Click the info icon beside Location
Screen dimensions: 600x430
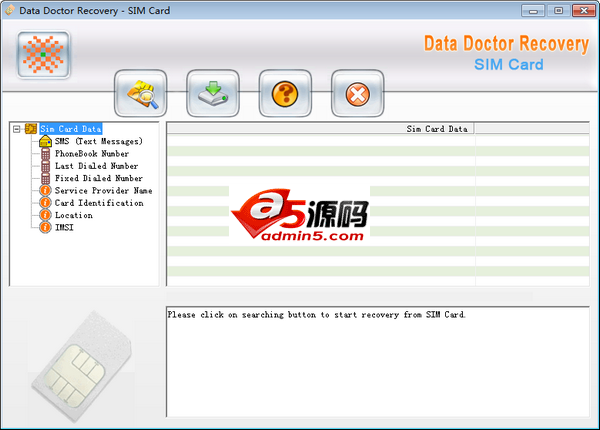(45, 215)
